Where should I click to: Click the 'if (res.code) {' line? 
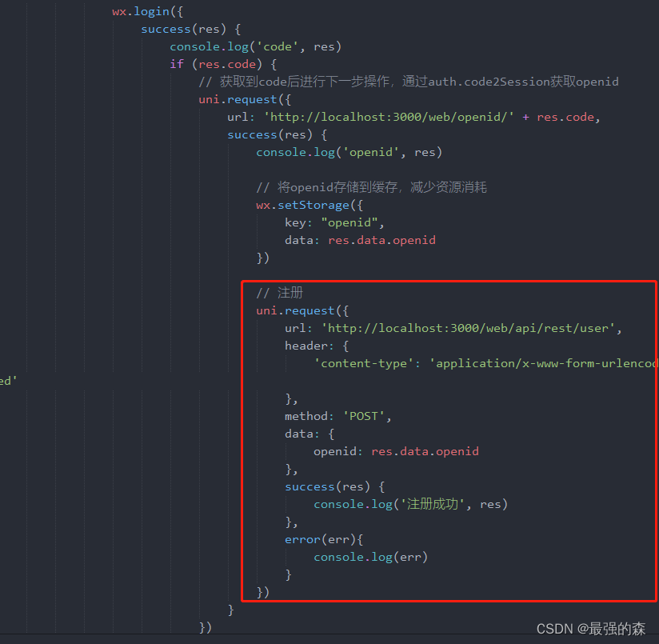tap(223, 64)
